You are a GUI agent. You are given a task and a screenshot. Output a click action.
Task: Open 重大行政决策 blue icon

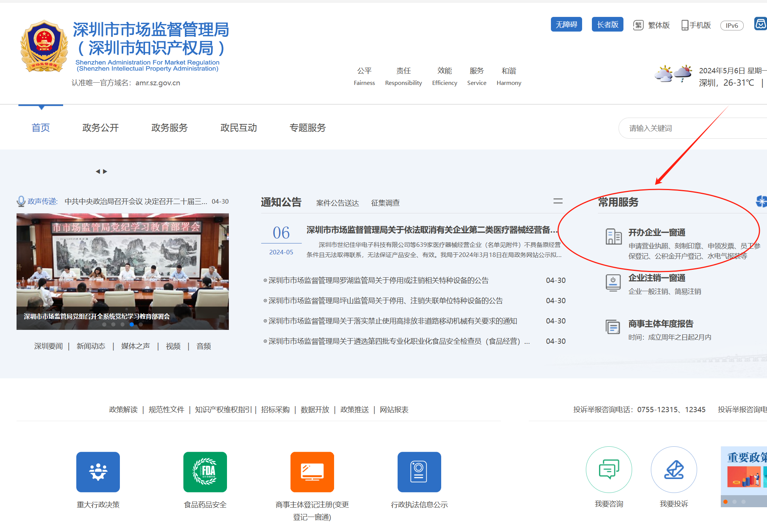[98, 472]
